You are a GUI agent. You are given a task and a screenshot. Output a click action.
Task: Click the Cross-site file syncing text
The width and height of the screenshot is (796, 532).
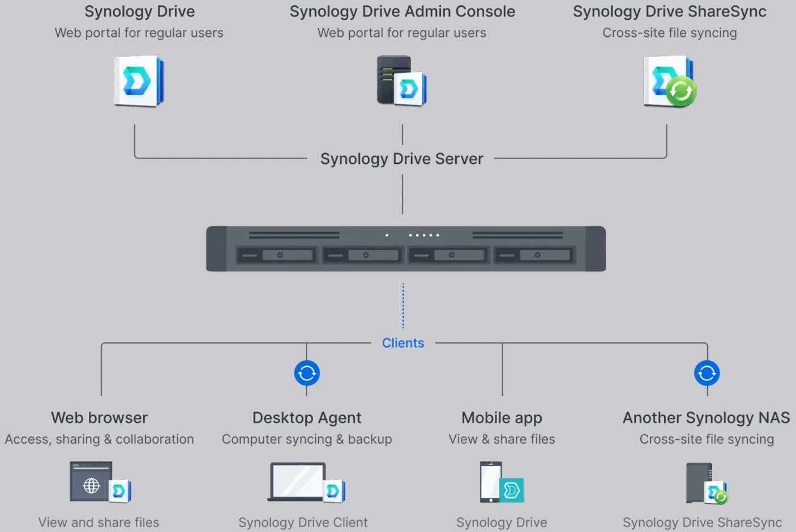tap(669, 33)
